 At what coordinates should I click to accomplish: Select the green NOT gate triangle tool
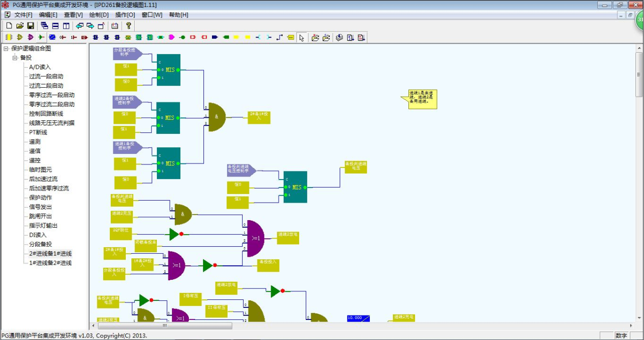pyautogui.click(x=41, y=38)
